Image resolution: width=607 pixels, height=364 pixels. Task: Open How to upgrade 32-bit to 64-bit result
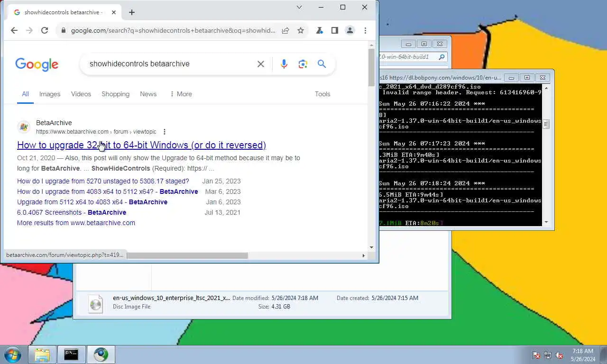pyautogui.click(x=141, y=145)
